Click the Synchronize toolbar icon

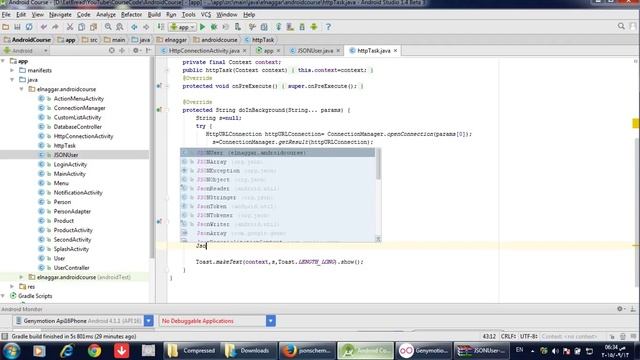29,27
